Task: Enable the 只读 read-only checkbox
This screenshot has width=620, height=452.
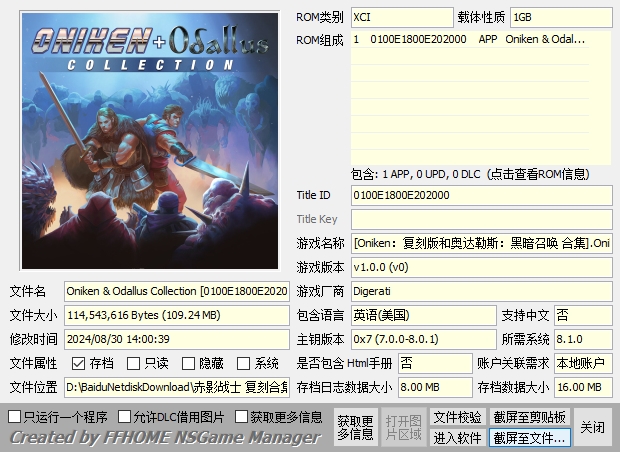Action: coord(134,363)
